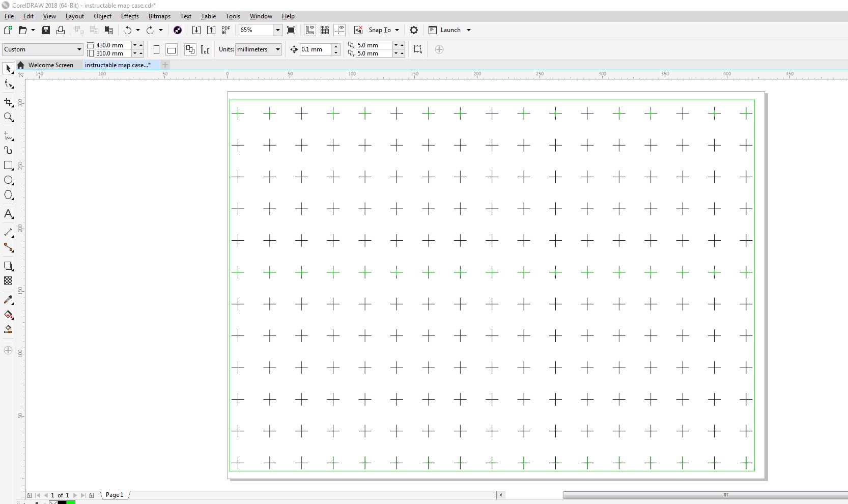Start a new document with the plus tab
Screen dimensions: 848x504
pos(165,65)
